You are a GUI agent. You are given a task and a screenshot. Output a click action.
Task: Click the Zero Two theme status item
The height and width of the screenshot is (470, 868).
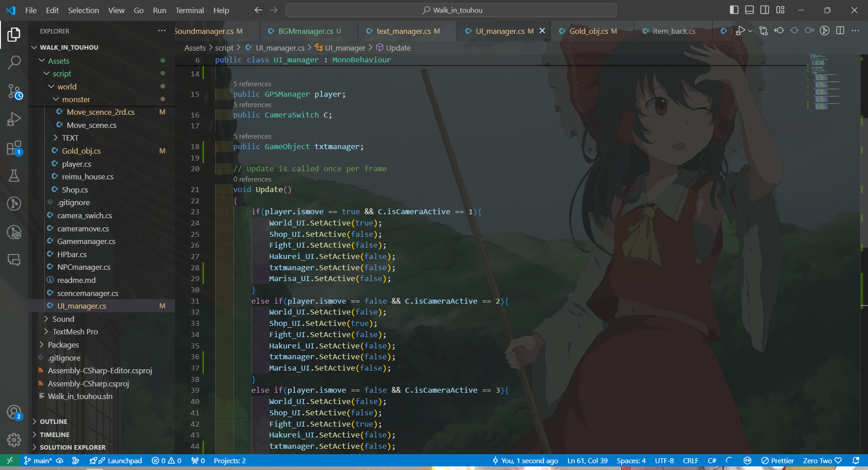[822, 461]
